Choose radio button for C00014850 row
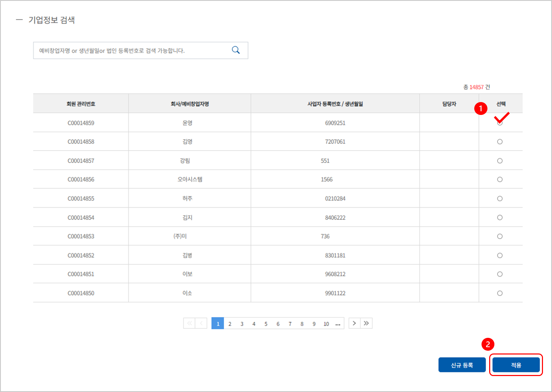552x392 pixels. point(500,293)
